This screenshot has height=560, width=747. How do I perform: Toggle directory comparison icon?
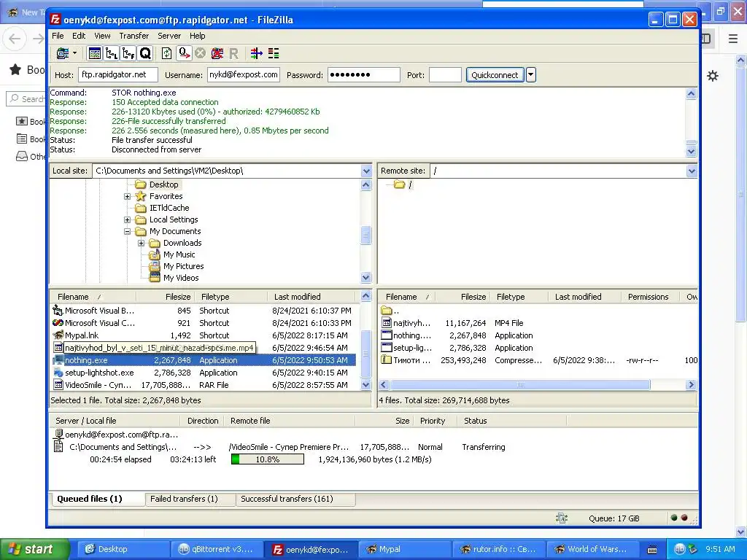click(x=274, y=53)
